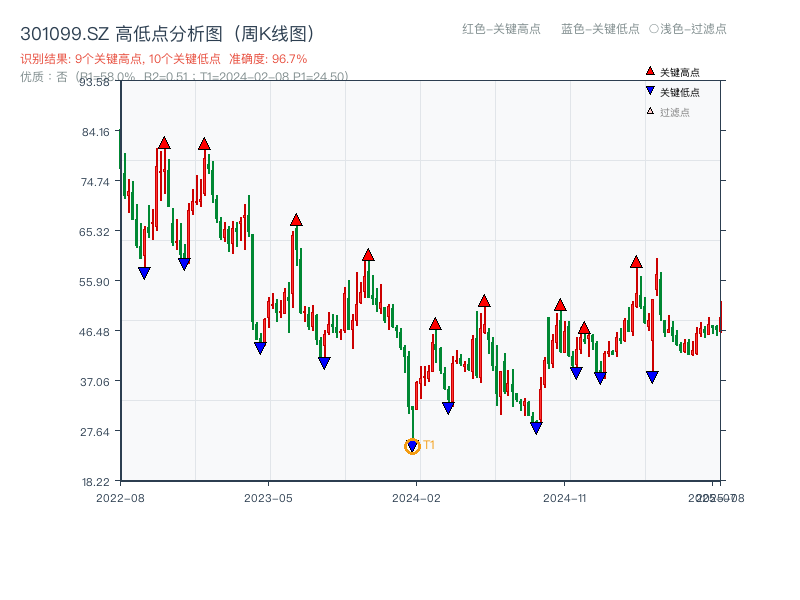
Task: Click the 2022-08 x-axis label
Action: click(123, 496)
